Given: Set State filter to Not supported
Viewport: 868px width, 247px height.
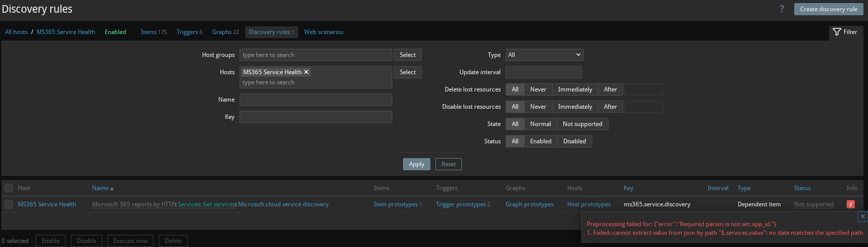Looking at the screenshot, I should coord(582,124).
